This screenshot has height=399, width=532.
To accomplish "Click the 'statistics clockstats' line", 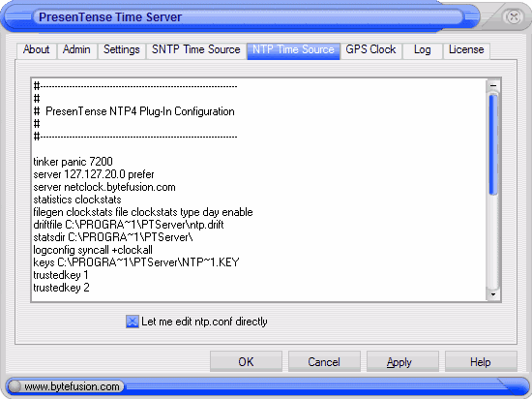I will (77, 199).
